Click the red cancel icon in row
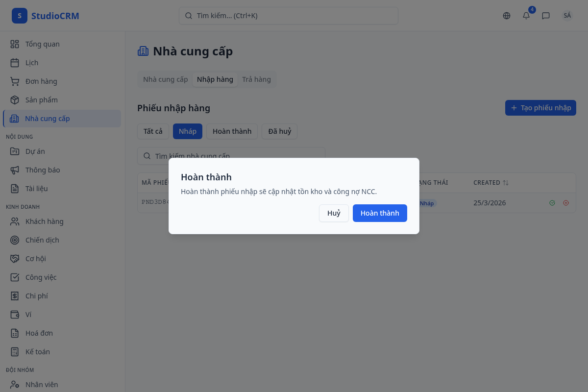Screen dimensions: 588x392 pos(566,203)
